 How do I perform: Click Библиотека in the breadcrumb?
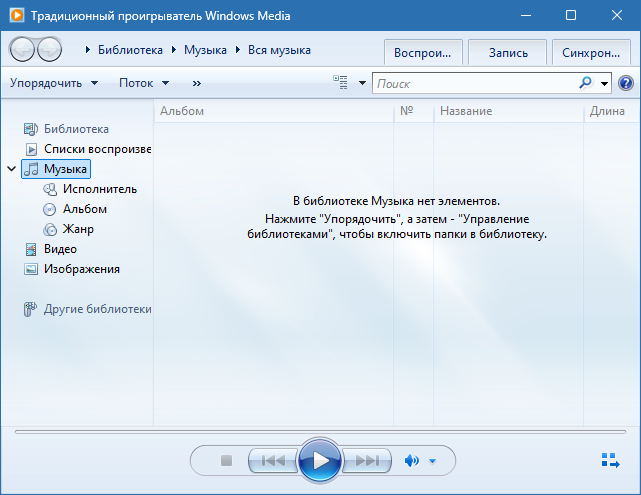click(x=130, y=50)
